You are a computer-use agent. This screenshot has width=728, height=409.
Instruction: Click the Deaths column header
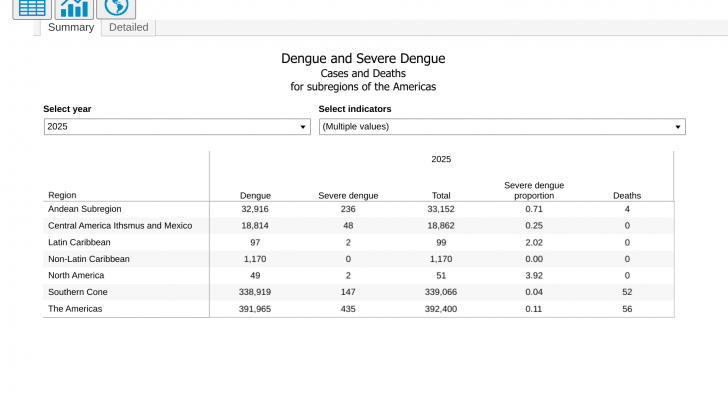click(627, 195)
